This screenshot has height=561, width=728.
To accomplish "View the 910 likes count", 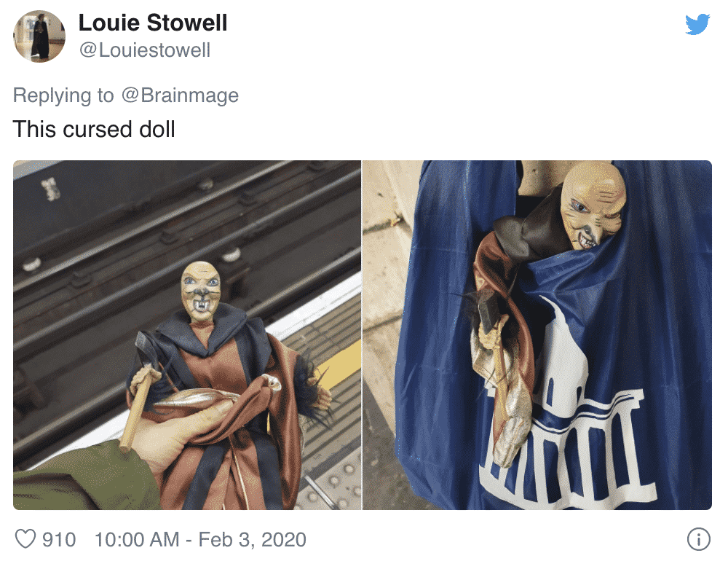I will 59,540.
